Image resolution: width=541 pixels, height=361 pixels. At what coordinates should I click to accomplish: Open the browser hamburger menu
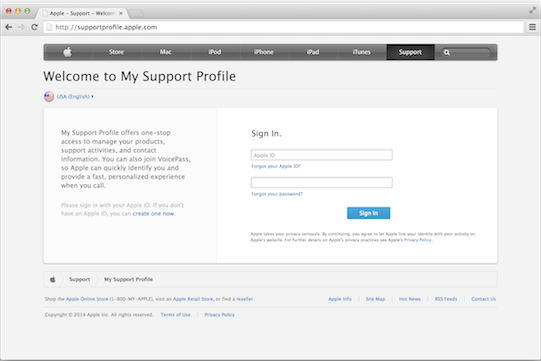pyautogui.click(x=532, y=27)
